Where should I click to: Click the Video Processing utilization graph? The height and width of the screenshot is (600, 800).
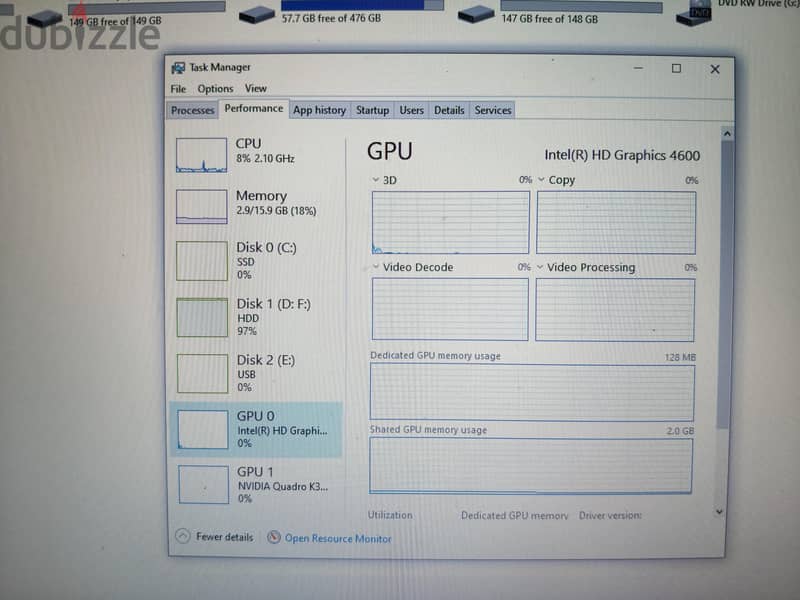(x=615, y=310)
